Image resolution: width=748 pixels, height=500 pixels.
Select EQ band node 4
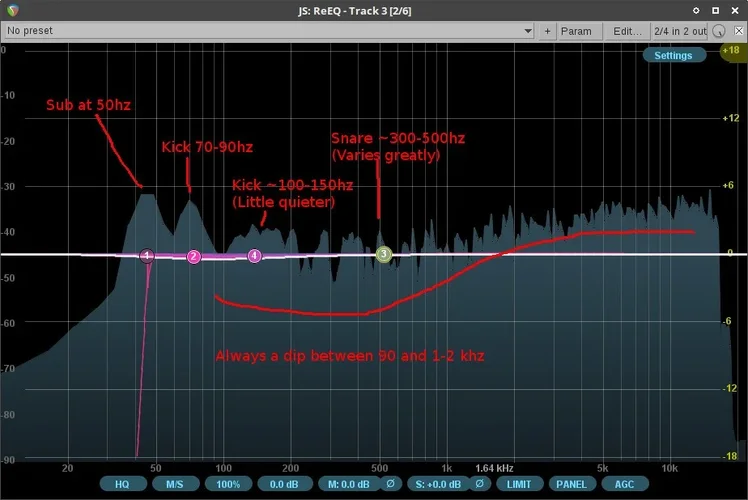[x=254, y=256]
